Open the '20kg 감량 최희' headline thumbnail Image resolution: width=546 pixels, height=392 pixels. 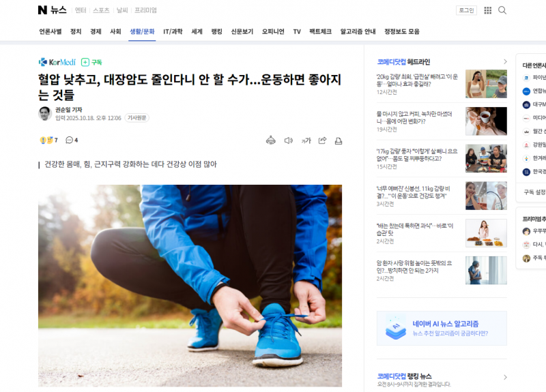point(486,84)
